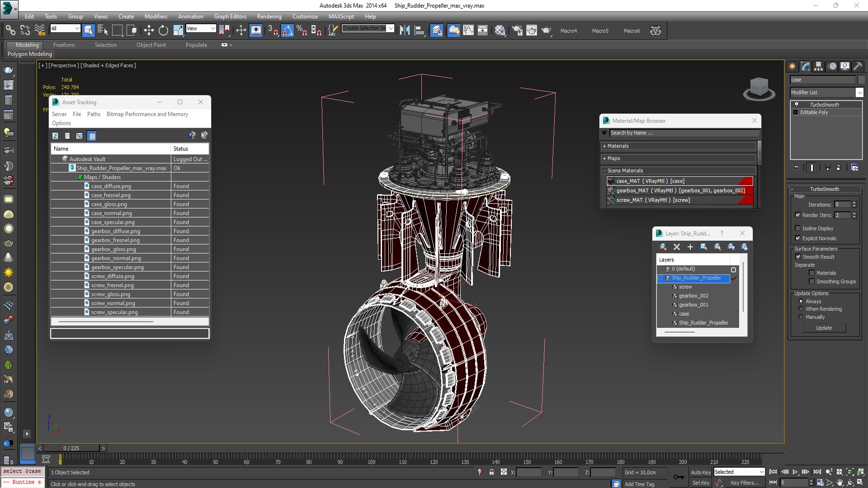Refresh the Asset Tracking list
The width and height of the screenshot is (868, 488).
pos(55,136)
